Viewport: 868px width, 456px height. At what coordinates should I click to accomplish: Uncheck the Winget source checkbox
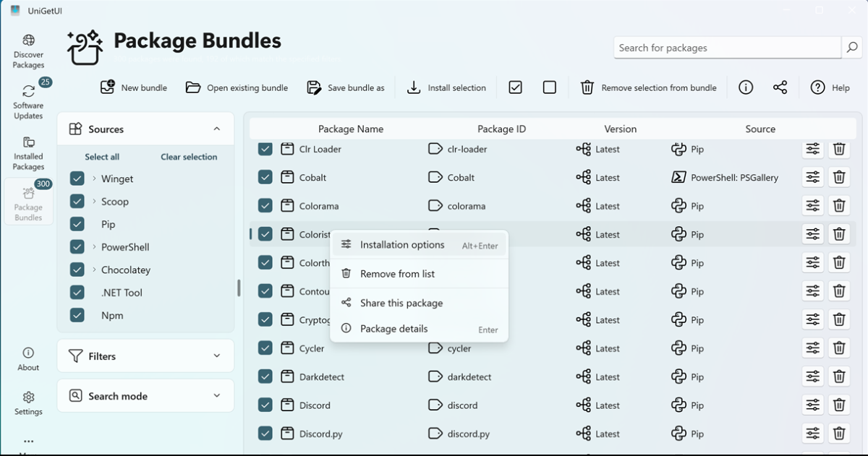[77, 178]
